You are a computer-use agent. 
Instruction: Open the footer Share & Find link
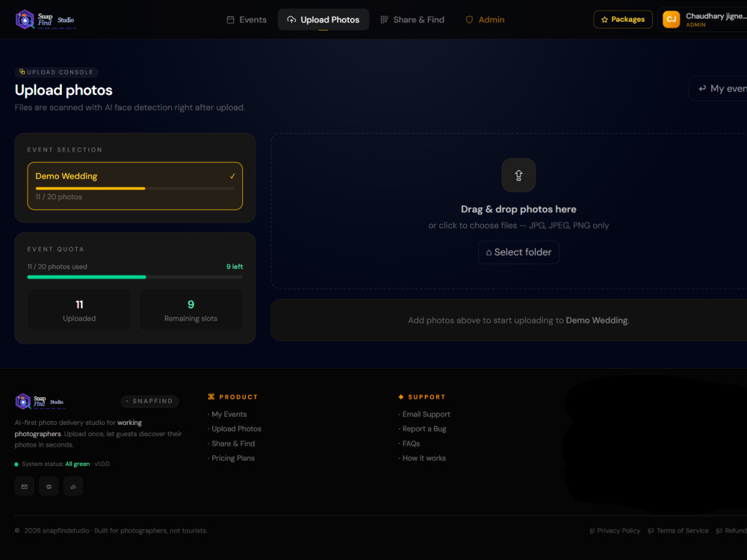233,444
